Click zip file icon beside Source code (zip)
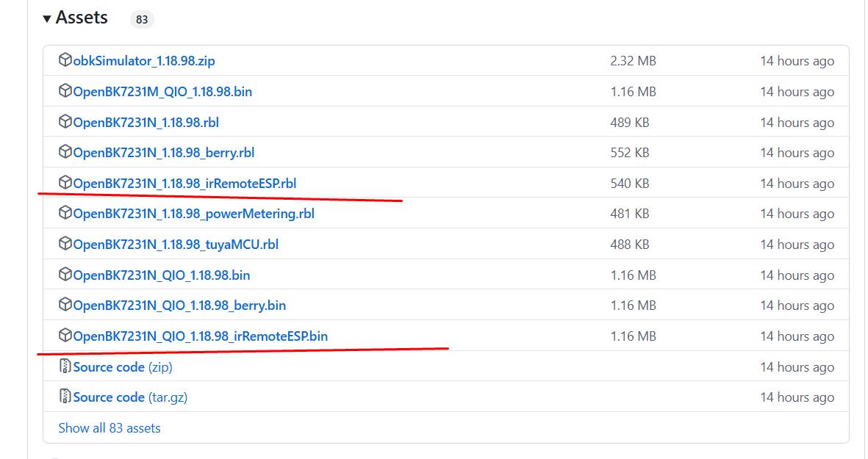Screen dimensions: 868x459 coord(65,366)
